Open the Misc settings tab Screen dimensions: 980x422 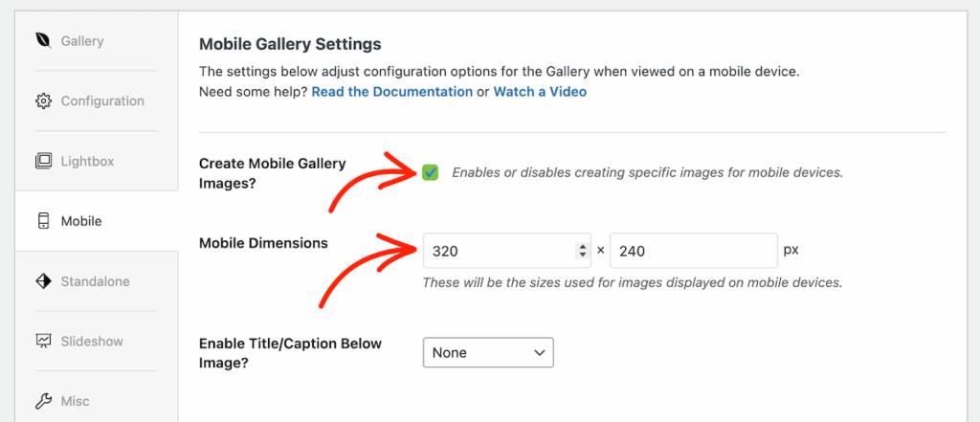tap(76, 401)
